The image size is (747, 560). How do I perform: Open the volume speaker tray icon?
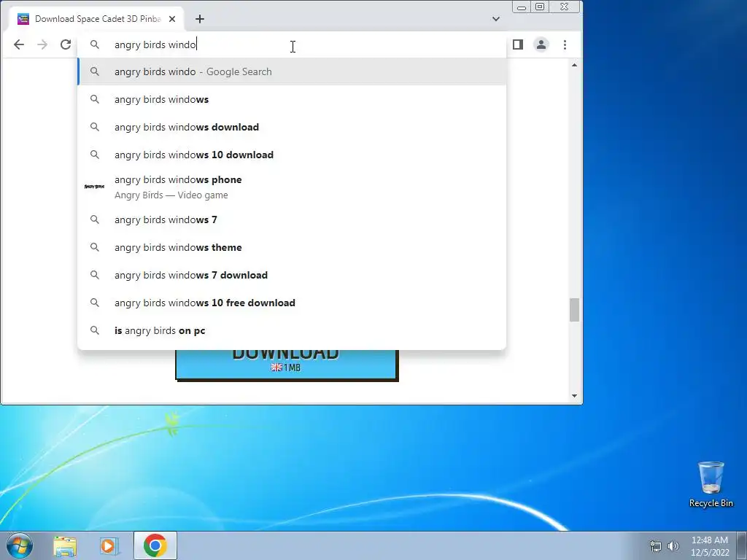pyautogui.click(x=673, y=546)
